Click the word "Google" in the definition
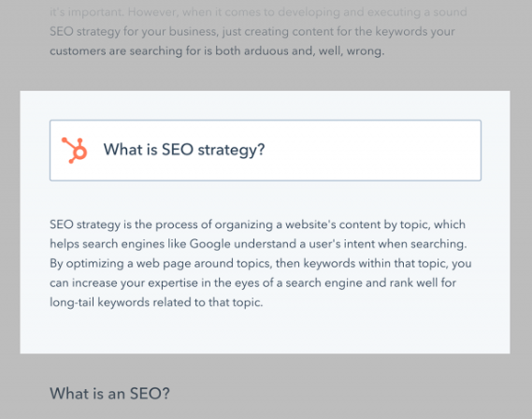Viewport: 532px width, 419px height. [210, 244]
